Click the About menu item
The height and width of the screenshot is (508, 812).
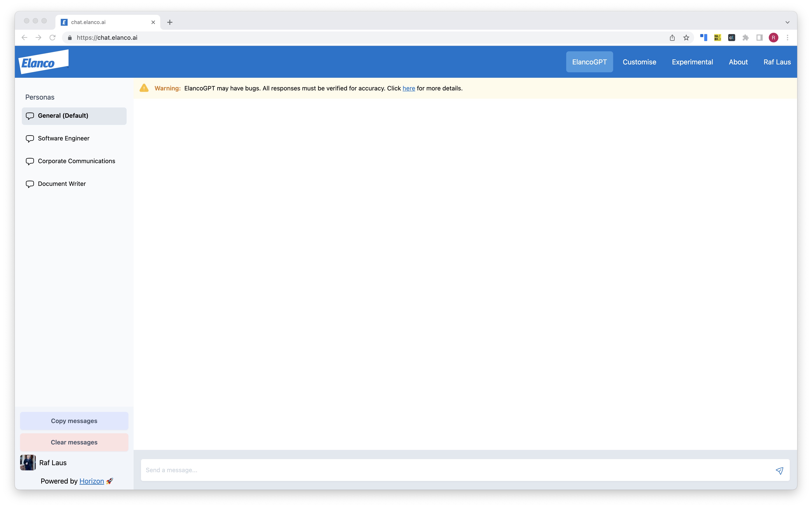click(x=738, y=61)
